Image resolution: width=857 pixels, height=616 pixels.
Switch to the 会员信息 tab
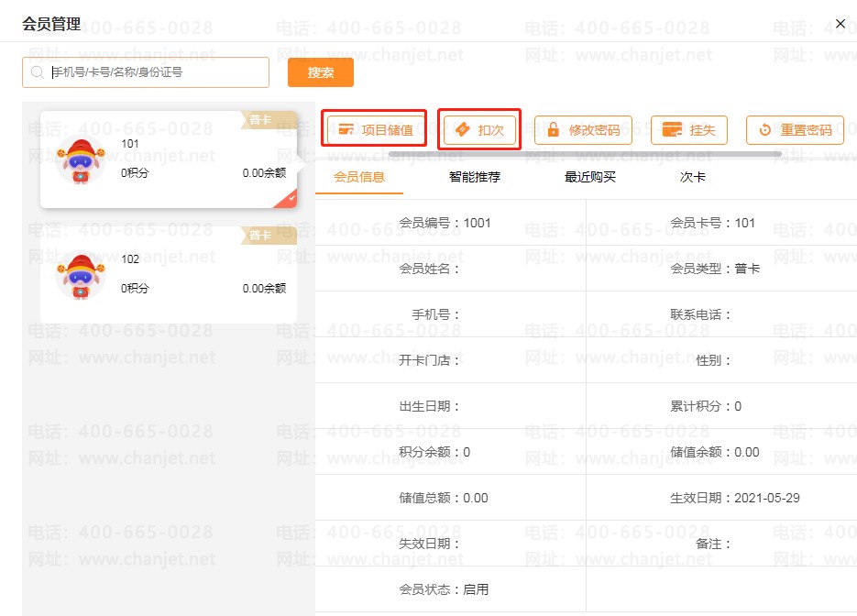click(x=359, y=177)
